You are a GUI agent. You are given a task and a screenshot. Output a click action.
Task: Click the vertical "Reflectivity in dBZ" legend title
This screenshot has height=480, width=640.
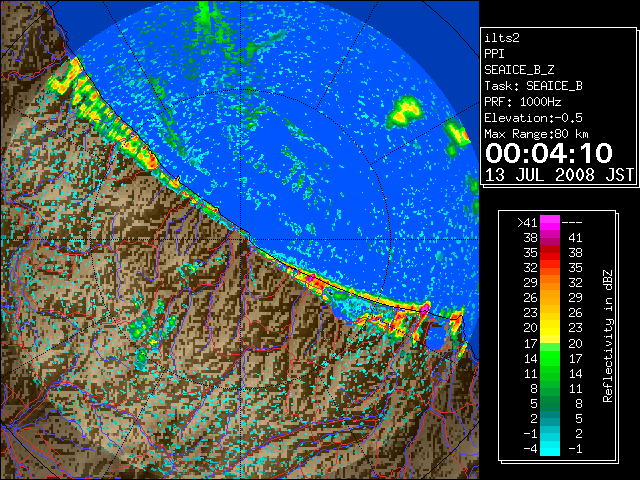coord(607,336)
